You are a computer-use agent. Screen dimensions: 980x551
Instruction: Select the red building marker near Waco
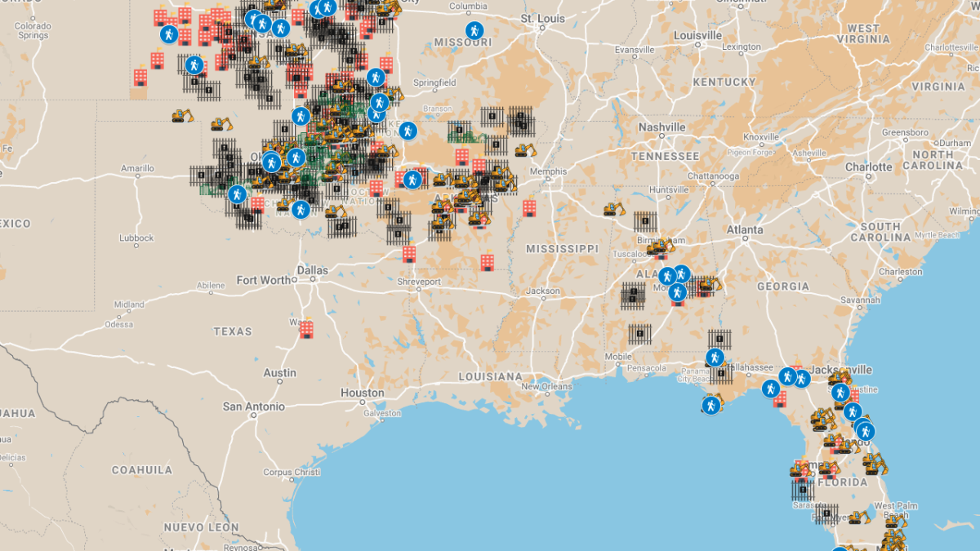(x=306, y=329)
